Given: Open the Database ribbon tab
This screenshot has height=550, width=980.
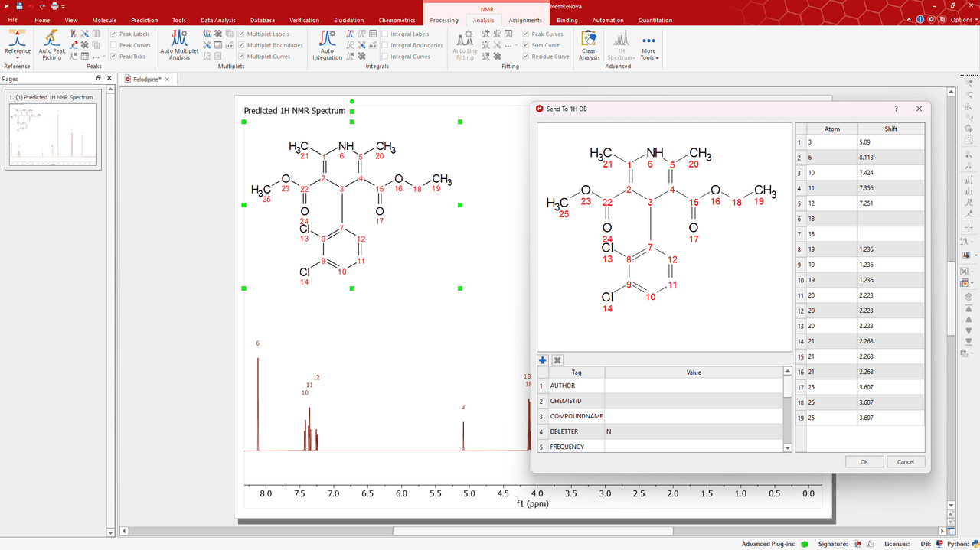Looking at the screenshot, I should (262, 20).
